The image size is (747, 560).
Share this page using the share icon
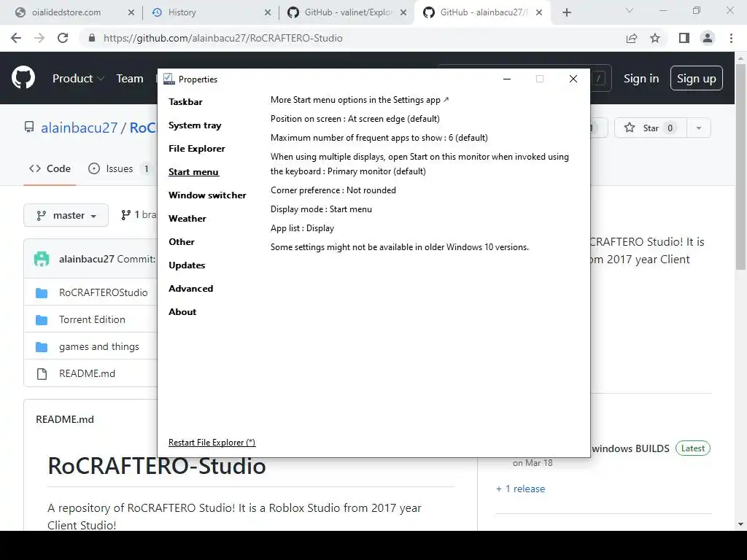(x=632, y=38)
